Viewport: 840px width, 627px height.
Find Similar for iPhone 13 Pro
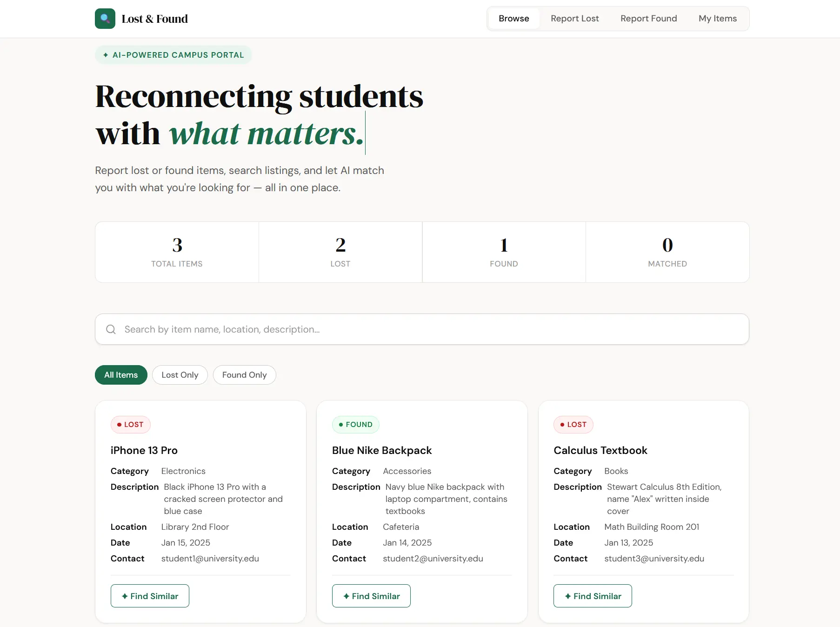click(150, 596)
